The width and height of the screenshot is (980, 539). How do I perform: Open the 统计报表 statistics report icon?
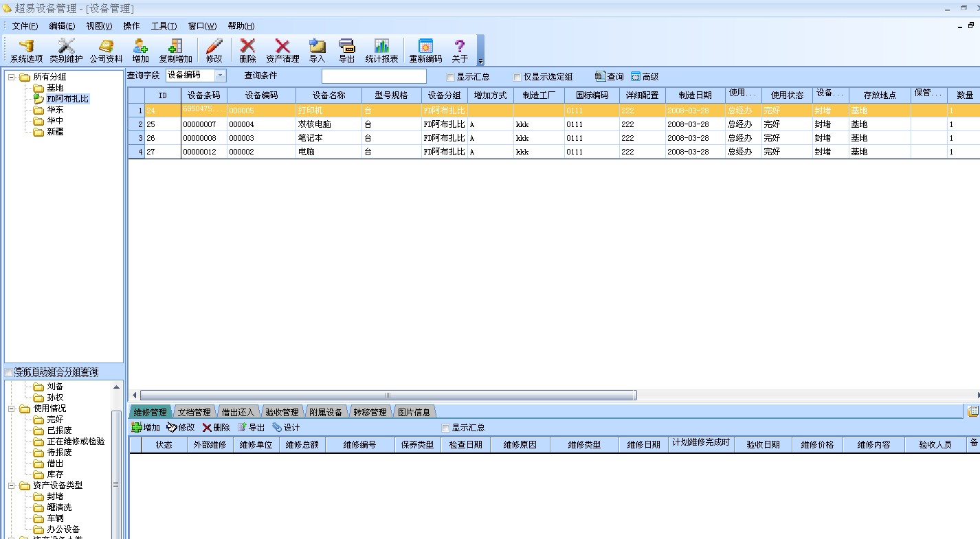point(381,51)
